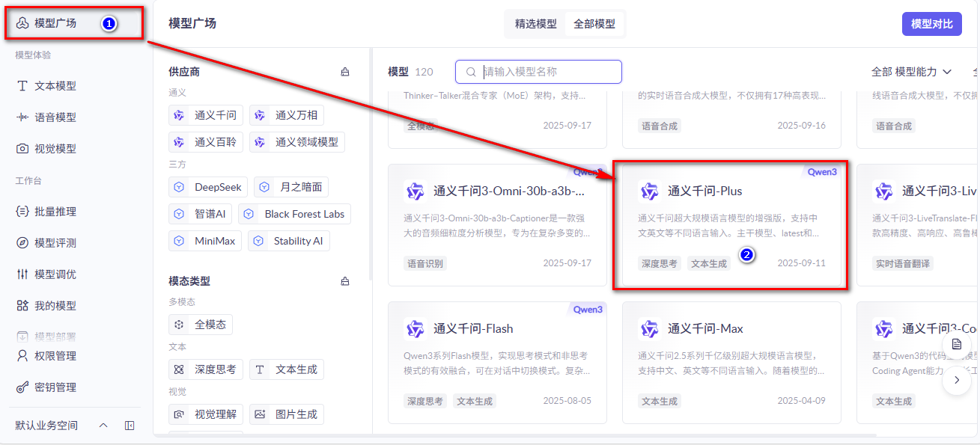Select 深度思考 modality filter
Screen dimensions: 980x445
[206, 369]
